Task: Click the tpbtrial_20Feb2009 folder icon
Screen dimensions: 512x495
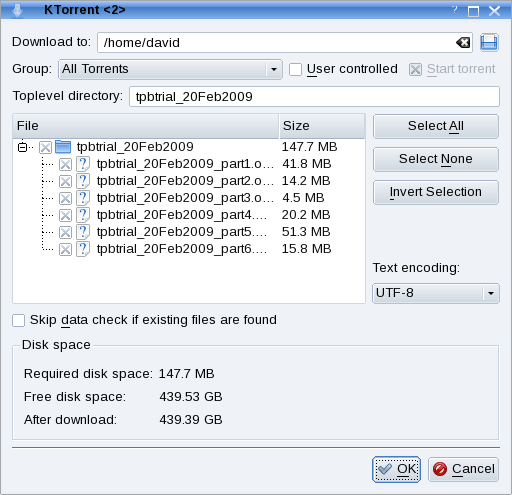Action: (63, 147)
